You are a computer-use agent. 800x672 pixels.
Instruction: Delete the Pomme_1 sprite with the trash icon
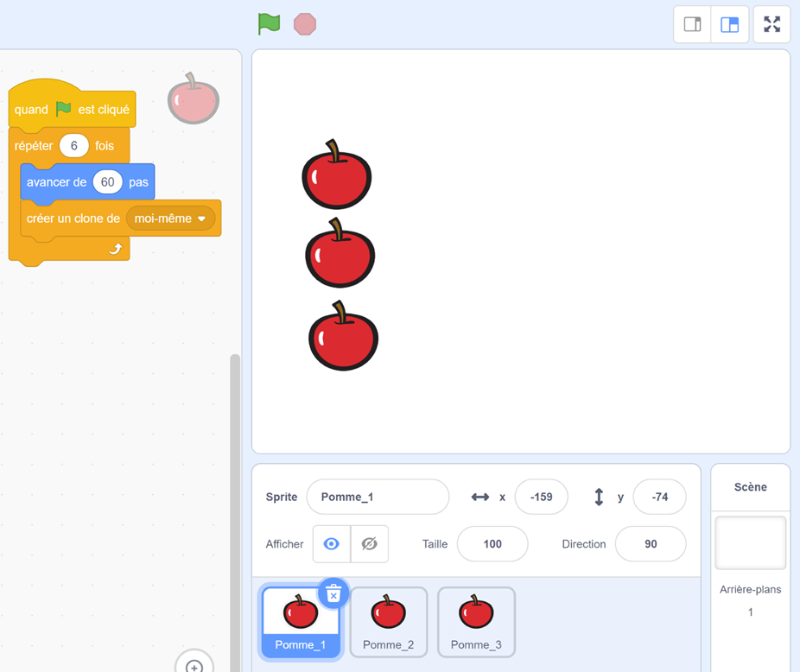333,593
